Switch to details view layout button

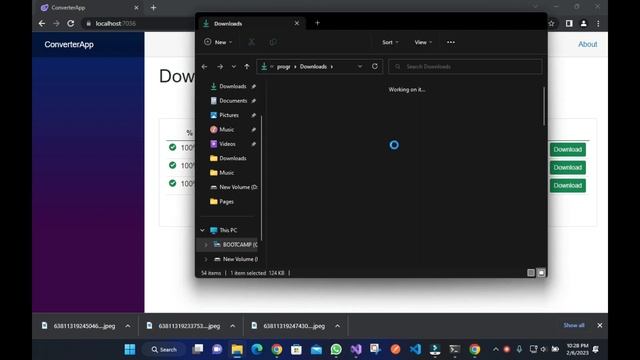[x=531, y=273]
